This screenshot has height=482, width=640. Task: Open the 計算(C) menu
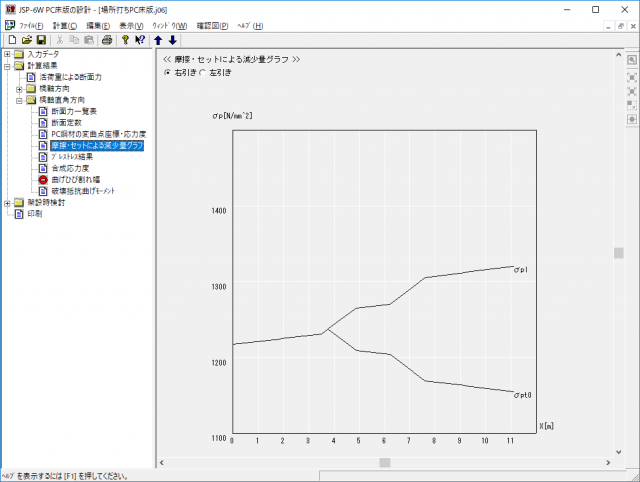pos(65,25)
